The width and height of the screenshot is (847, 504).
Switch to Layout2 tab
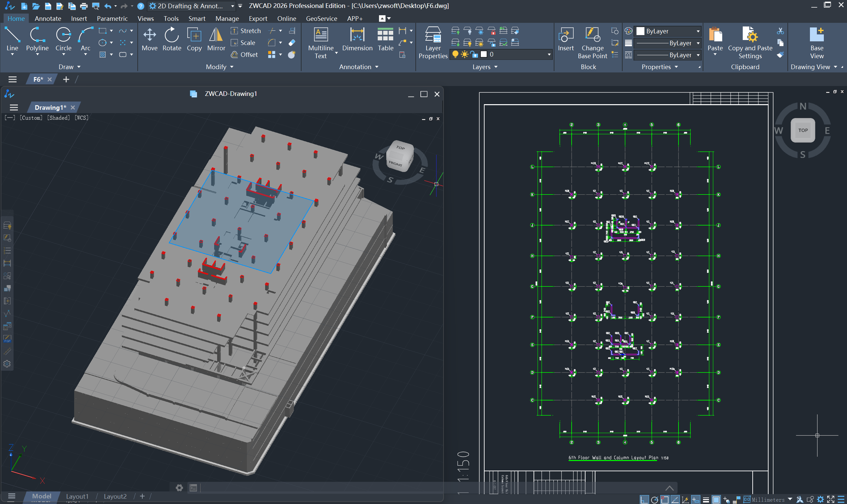pos(115,496)
